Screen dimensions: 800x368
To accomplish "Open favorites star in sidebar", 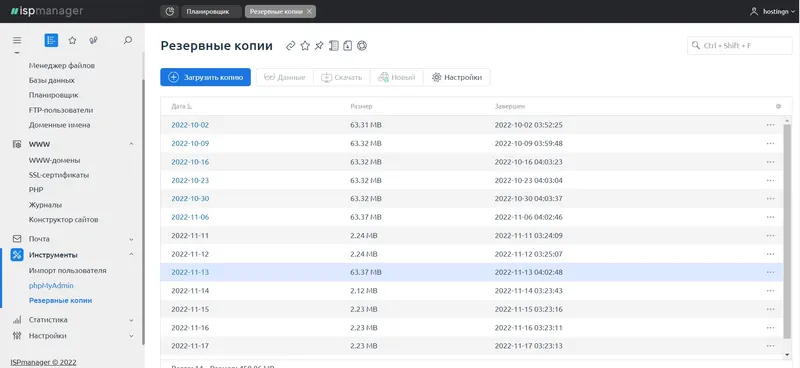I will click(x=72, y=40).
